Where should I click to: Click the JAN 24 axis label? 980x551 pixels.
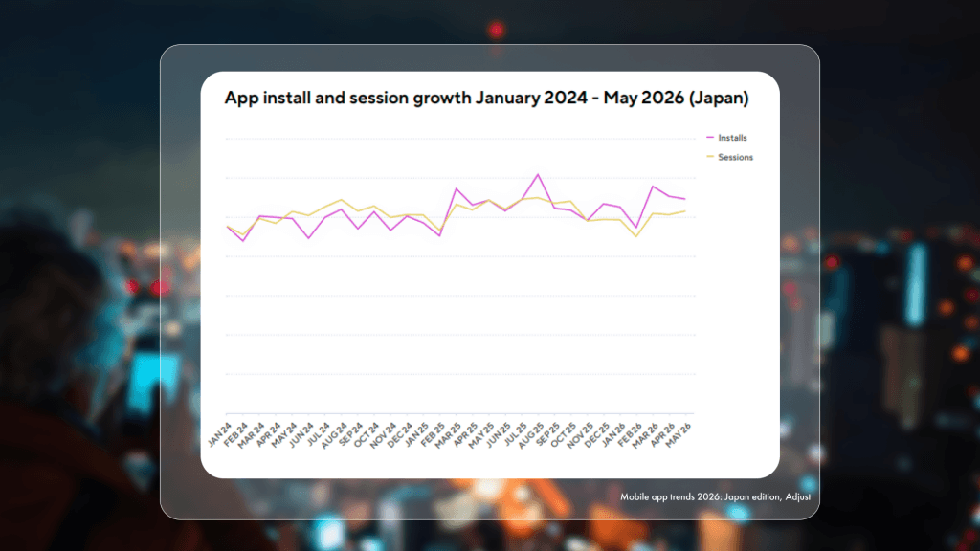[x=219, y=434]
